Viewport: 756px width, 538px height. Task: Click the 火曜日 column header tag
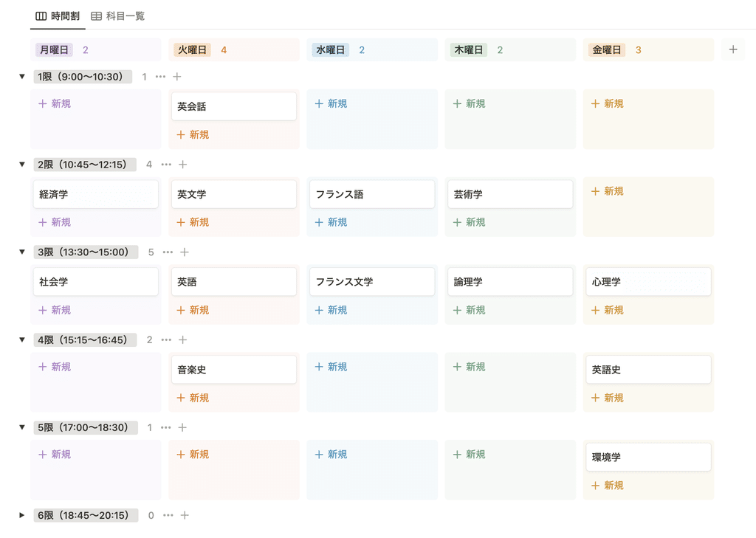(x=193, y=49)
